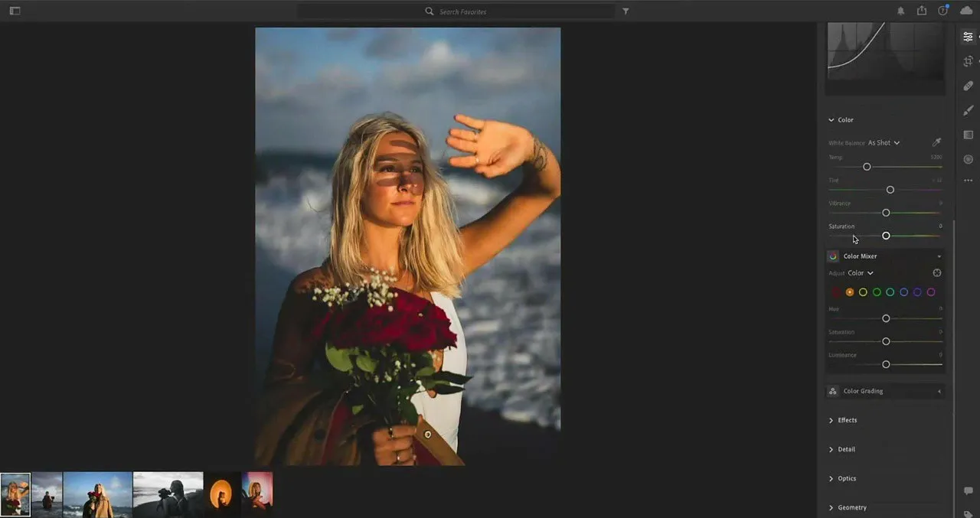The height and width of the screenshot is (518, 980).
Task: Collapse the Color Mixer panel arrow
Action: 939,256
